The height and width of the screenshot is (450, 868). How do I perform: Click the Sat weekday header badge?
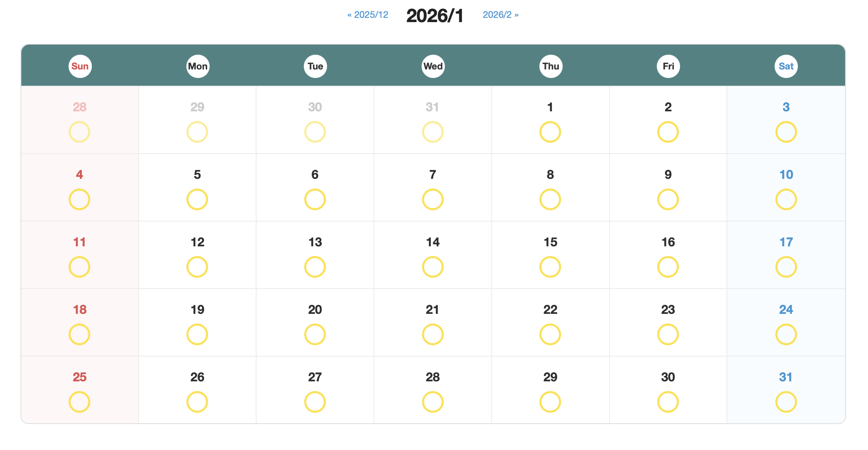coord(786,66)
